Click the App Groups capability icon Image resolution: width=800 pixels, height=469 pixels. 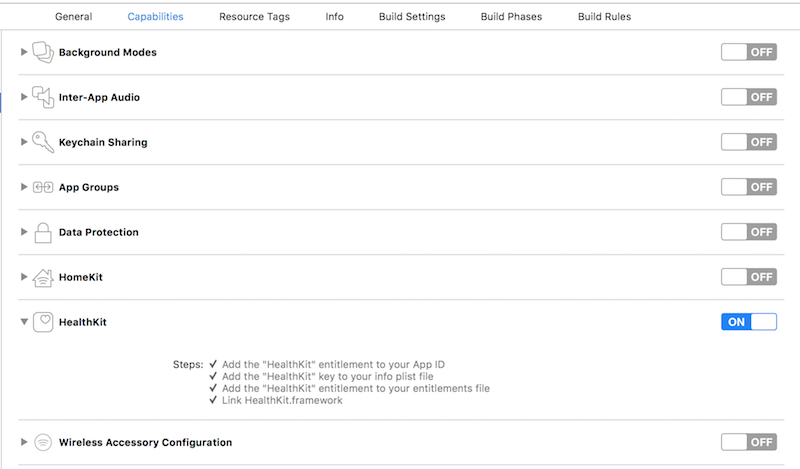coord(43,187)
